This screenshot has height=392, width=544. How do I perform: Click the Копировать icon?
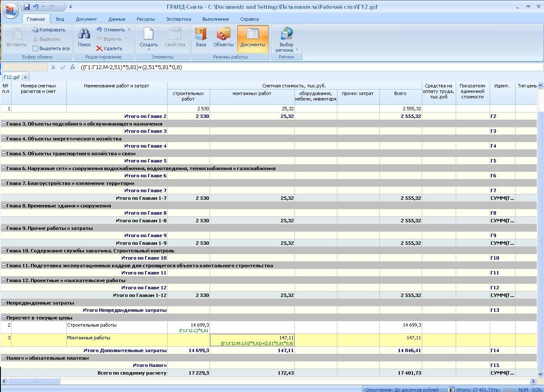point(35,30)
